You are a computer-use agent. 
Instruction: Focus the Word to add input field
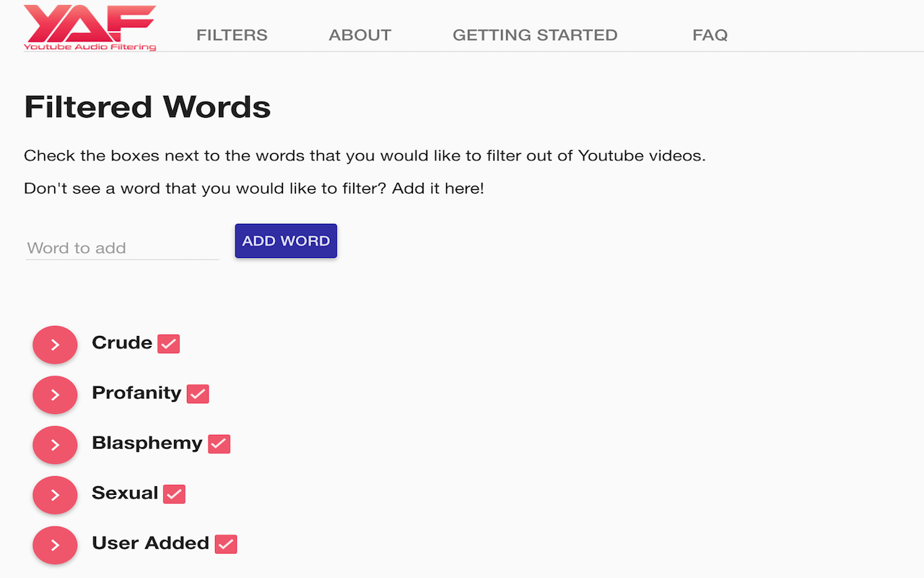click(x=122, y=248)
